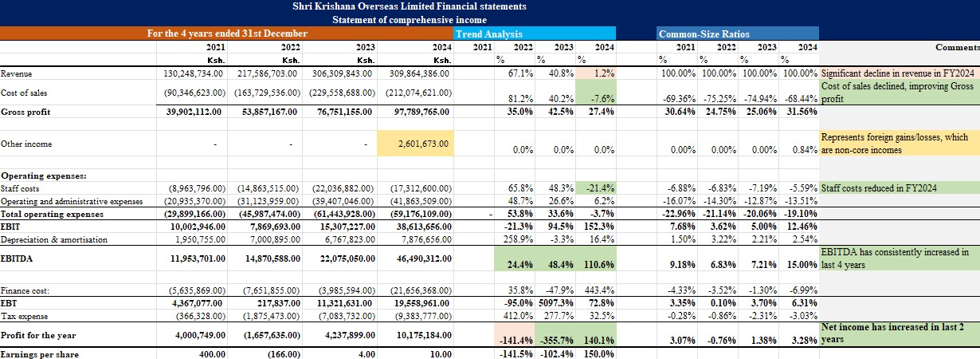Select other income cell 2,601,673.00
The width and height of the screenshot is (980, 359).
point(416,144)
